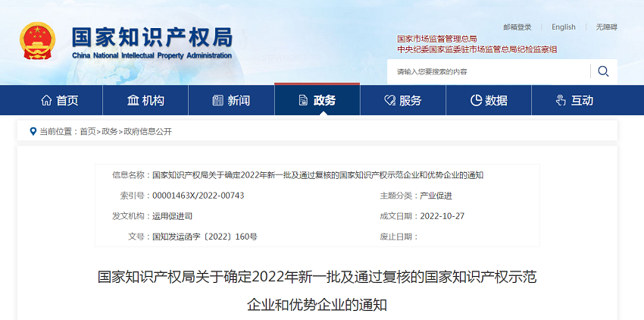644x320 pixels.
Task: Select the 政务 navigation tab
Action: click(x=317, y=100)
